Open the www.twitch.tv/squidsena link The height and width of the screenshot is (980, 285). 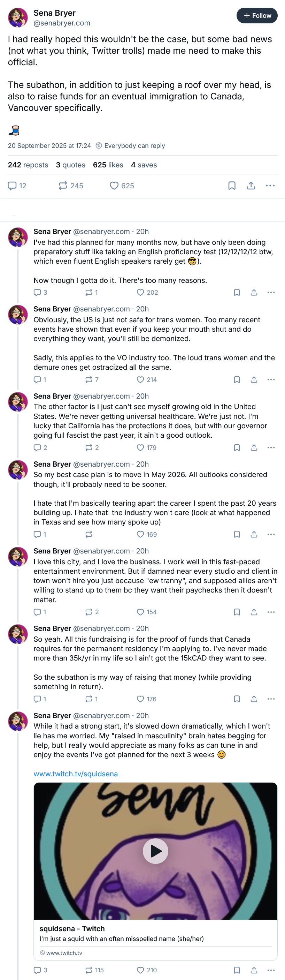(76, 774)
